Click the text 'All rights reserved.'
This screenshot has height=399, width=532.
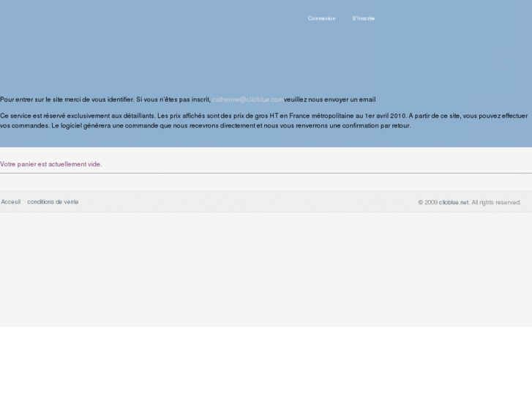(496, 202)
